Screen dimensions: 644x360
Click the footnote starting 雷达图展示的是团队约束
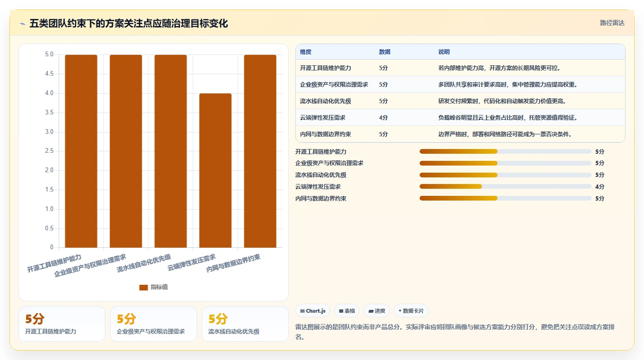coord(455,332)
